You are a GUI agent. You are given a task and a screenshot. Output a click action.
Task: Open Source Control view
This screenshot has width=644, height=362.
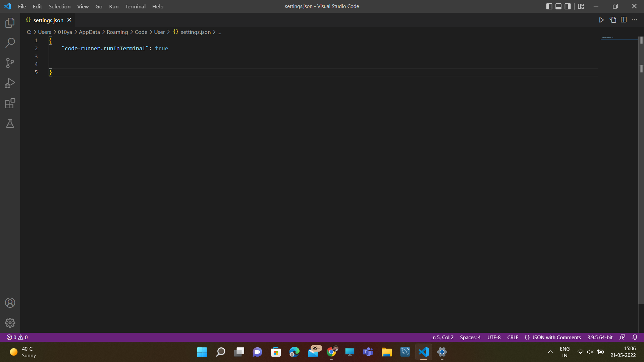10,63
